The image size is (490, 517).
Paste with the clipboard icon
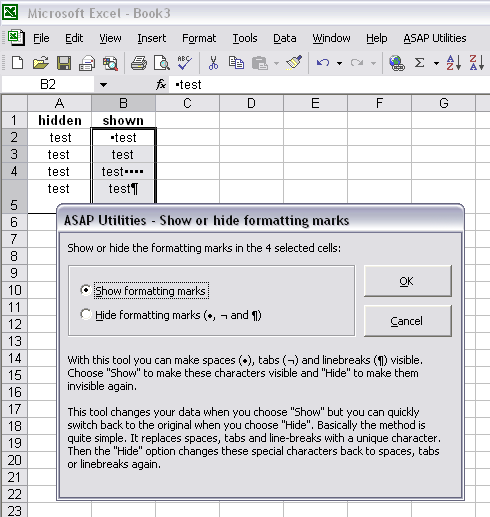pos(260,62)
